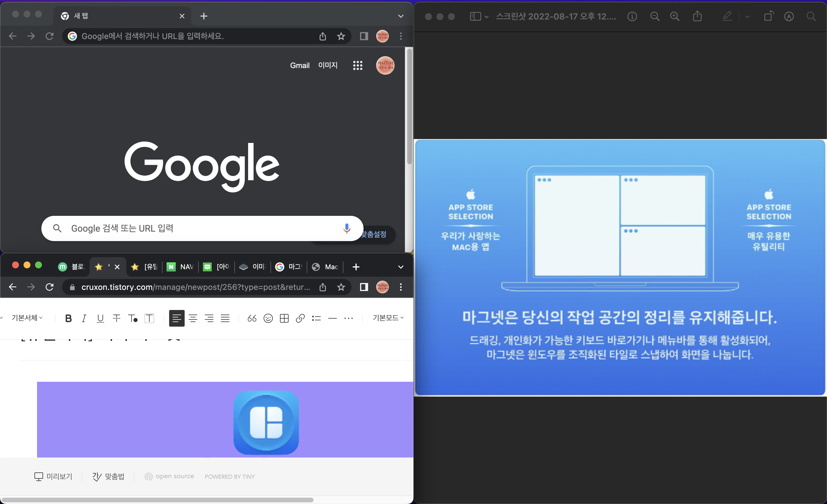Open the 기본서체 font dropdown
Image resolution: width=827 pixels, height=504 pixels.
27,317
